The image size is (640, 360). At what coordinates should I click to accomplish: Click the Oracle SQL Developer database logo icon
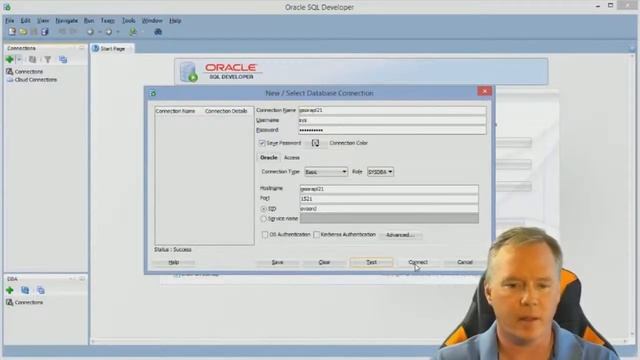[189, 71]
